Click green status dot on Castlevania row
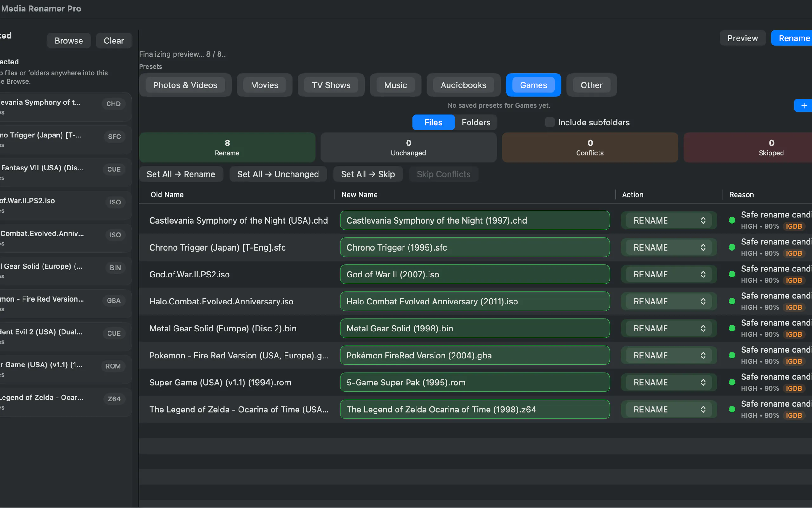This screenshot has height=508, width=812. click(732, 220)
